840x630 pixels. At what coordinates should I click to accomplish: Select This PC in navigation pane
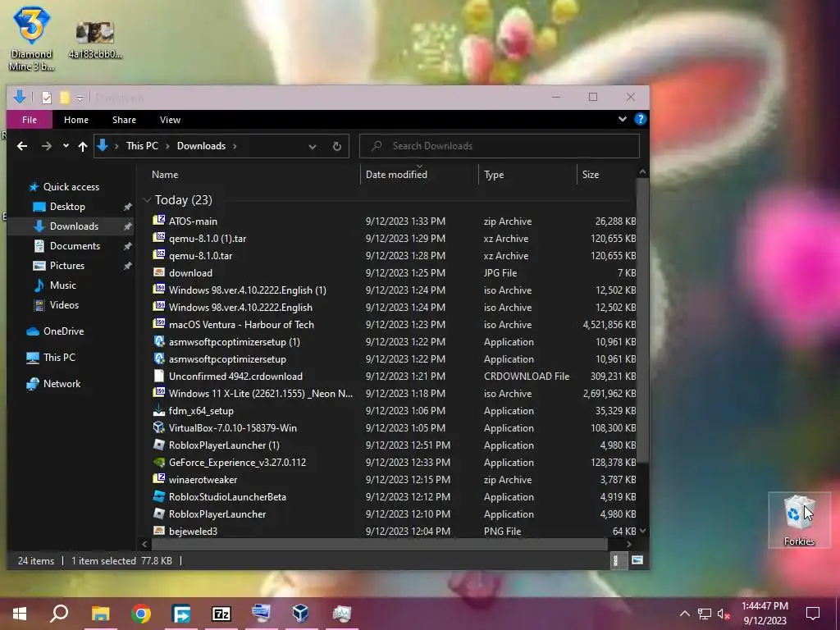click(x=59, y=358)
